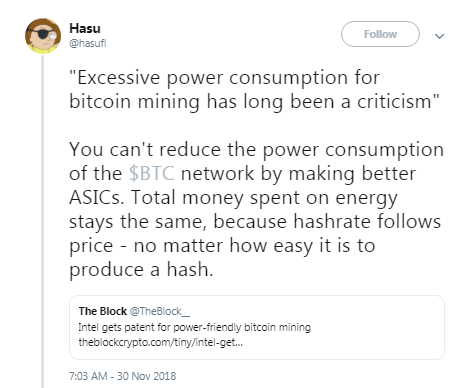Click the phrase "produce a hash"
This screenshot has width=473, height=388.
pos(141,269)
